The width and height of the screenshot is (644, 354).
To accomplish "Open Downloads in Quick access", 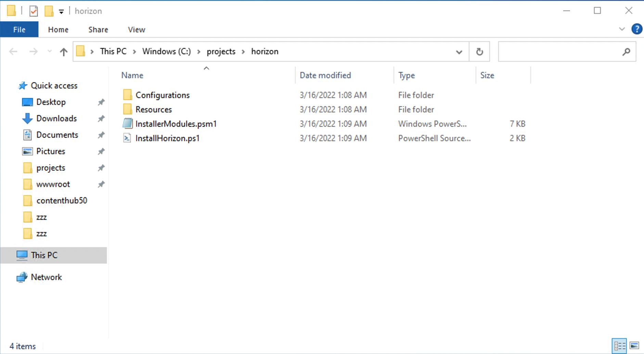I will tap(56, 118).
